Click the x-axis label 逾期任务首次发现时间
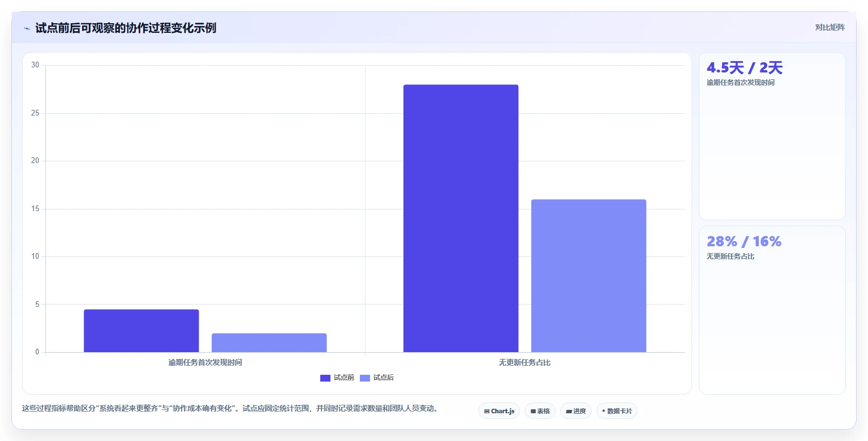This screenshot has height=441, width=868. click(205, 362)
